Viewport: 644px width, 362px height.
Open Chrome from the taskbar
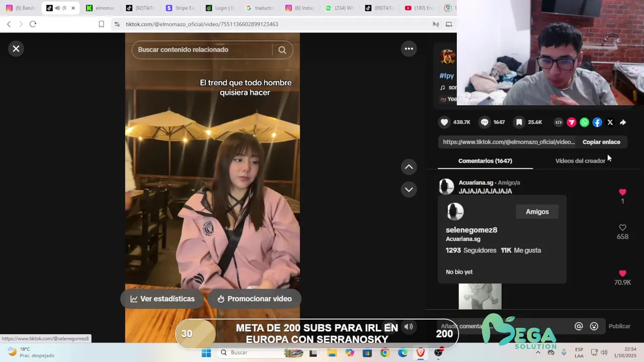tap(385, 353)
